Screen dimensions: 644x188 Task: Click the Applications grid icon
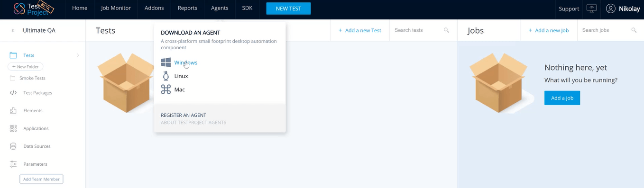tap(13, 128)
